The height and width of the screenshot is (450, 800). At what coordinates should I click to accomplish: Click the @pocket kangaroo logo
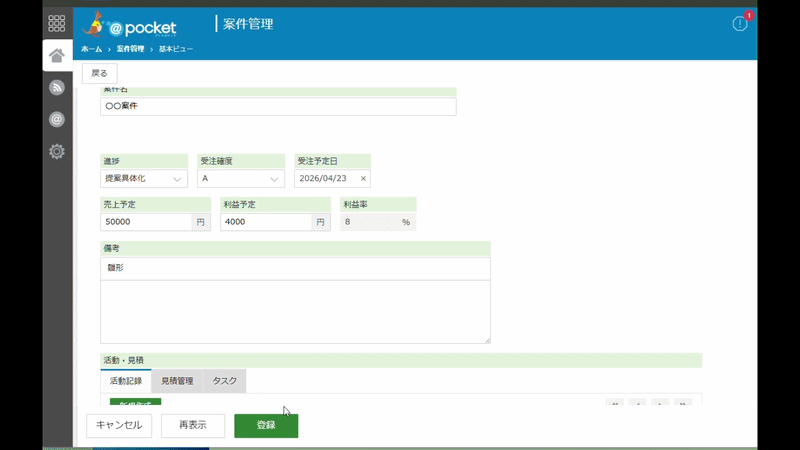tap(129, 24)
